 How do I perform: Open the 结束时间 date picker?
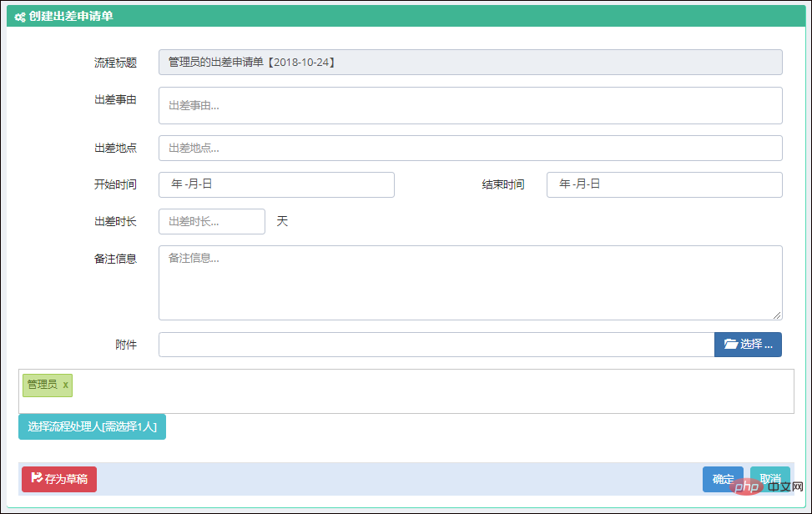664,184
